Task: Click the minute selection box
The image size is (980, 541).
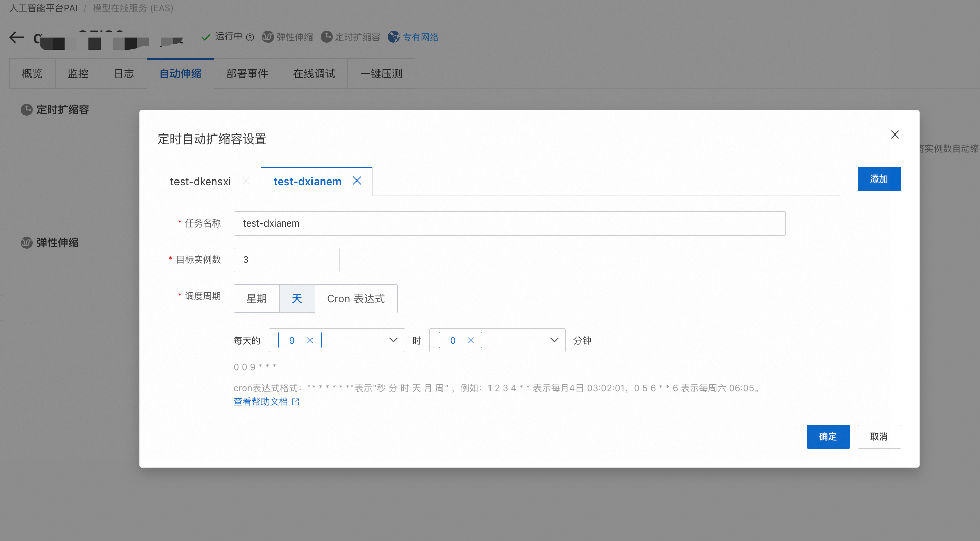Action: [x=497, y=340]
